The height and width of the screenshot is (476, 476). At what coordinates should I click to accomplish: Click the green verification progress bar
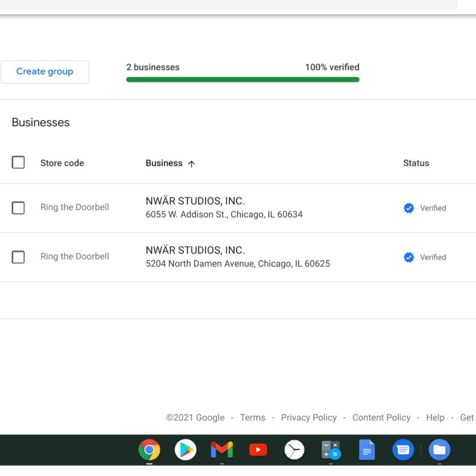coord(242,79)
